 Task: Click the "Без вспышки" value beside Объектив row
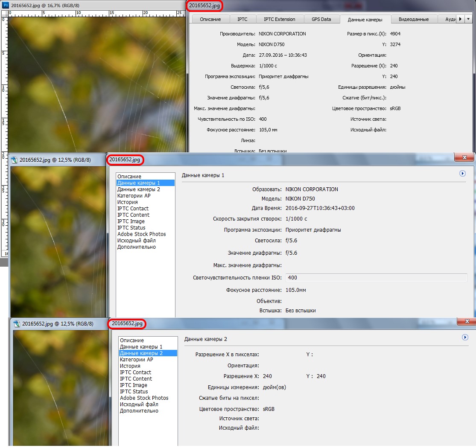(301, 311)
